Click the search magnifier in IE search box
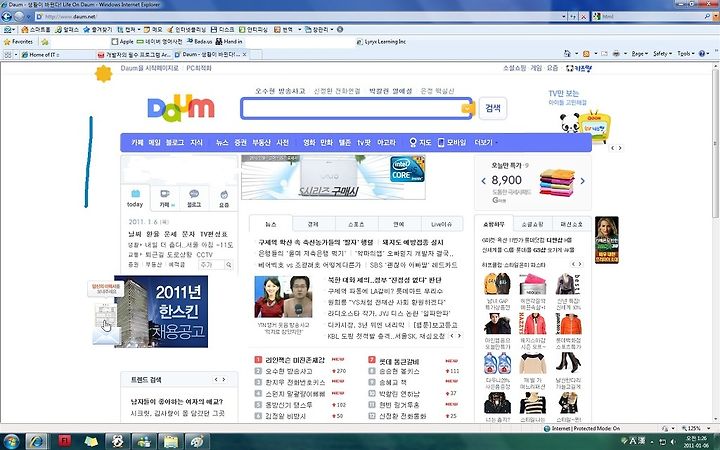This screenshot has height=450, width=720. click(707, 17)
